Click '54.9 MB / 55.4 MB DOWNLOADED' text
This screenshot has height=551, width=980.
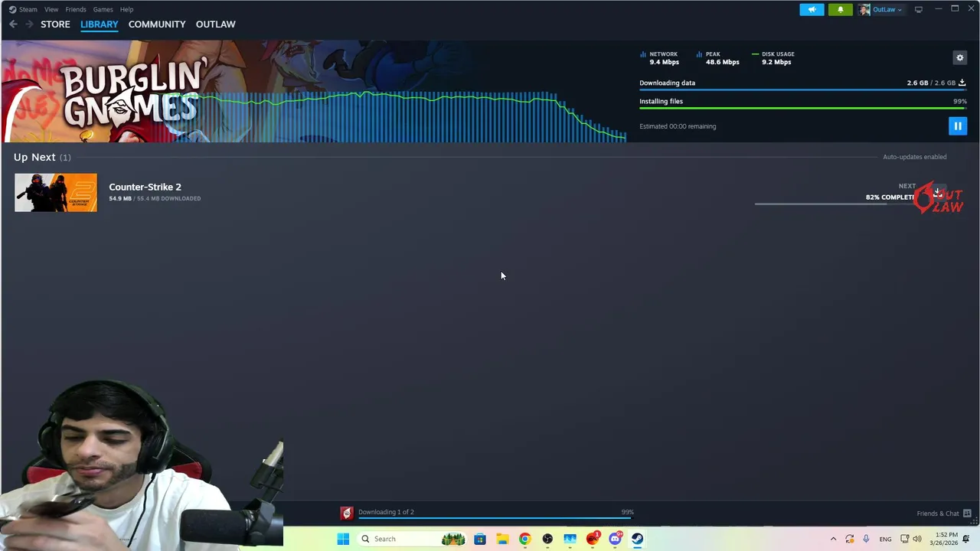pos(155,198)
